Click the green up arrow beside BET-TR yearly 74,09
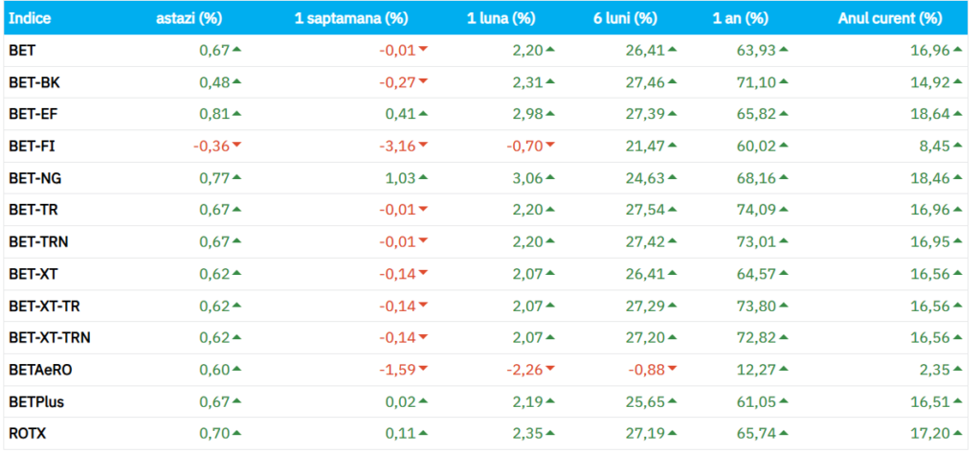 coord(784,210)
